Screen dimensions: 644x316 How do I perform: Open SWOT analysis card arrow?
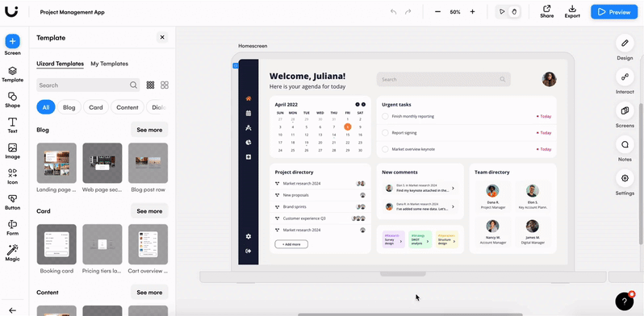[x=428, y=242]
